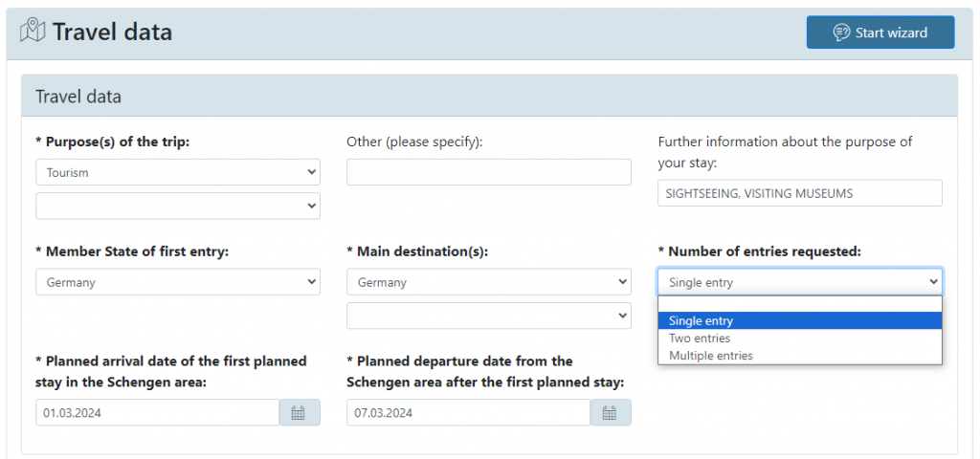Open the Tourism purpose of trip dropdown
This screenshot has height=459, width=980.
point(177,173)
